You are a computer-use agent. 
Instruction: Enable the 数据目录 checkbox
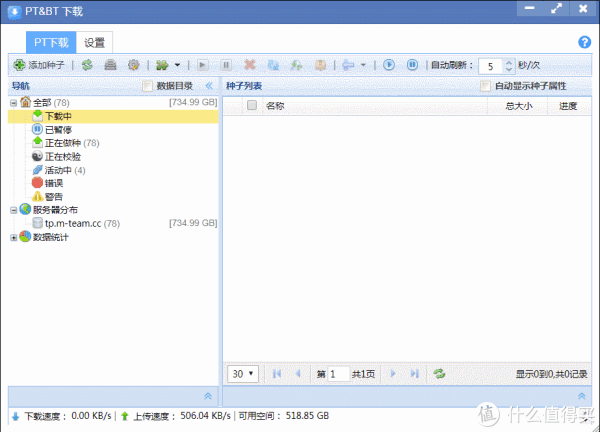click(148, 86)
